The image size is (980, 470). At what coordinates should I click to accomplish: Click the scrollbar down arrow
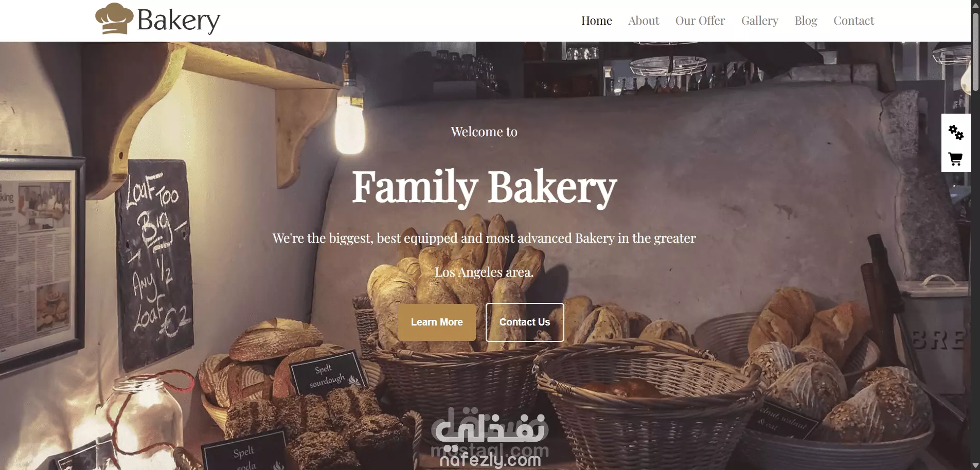975,465
